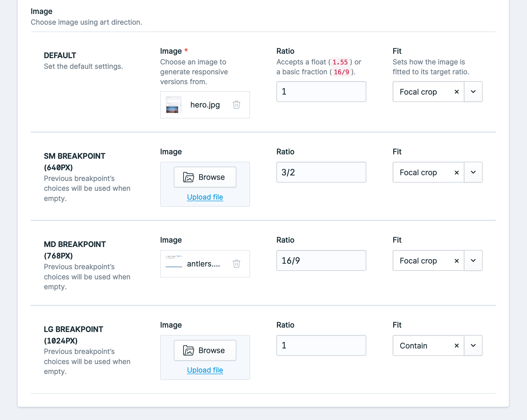Clear the SM breakpoint Fit selection

coord(457,172)
